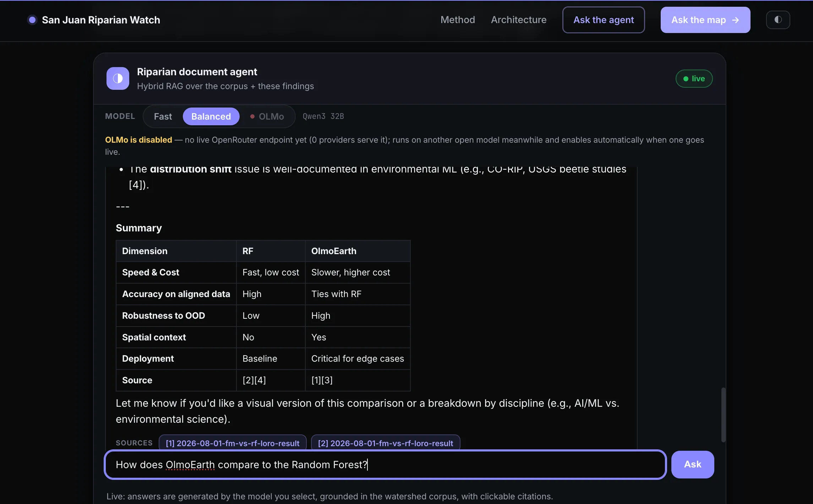Click the chat panel vertical scrollbar

coord(723,415)
